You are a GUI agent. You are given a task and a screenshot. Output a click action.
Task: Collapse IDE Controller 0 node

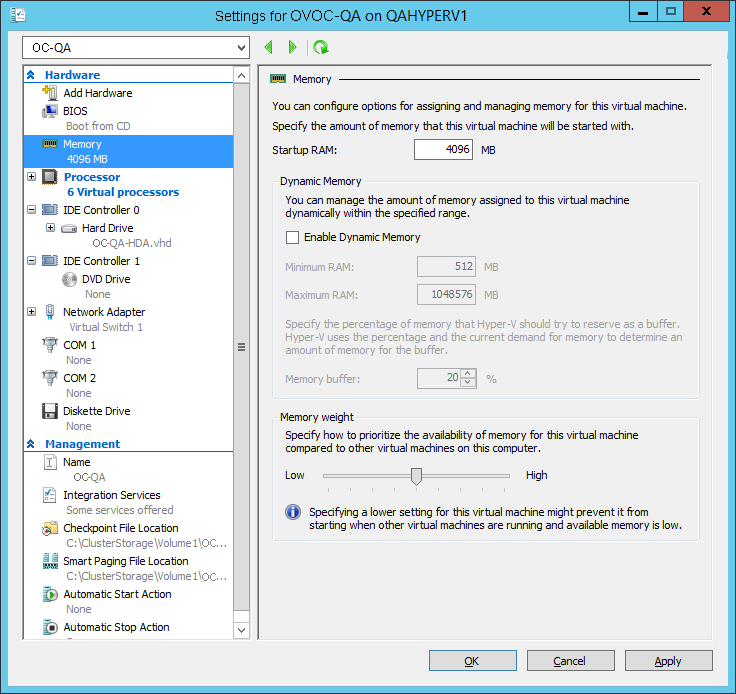pyautogui.click(x=32, y=210)
